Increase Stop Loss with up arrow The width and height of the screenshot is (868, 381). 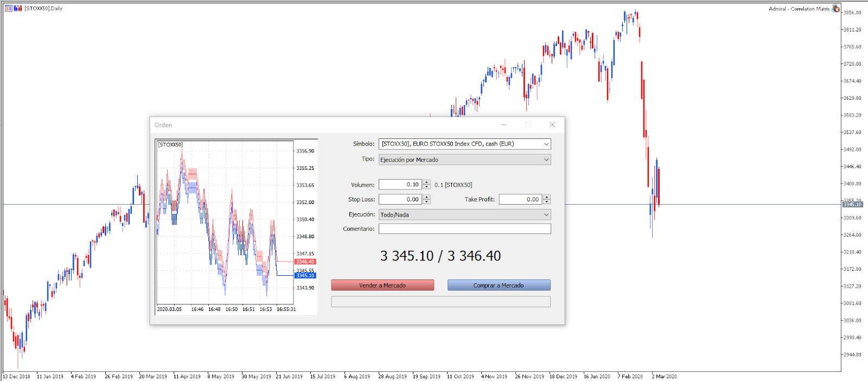426,197
